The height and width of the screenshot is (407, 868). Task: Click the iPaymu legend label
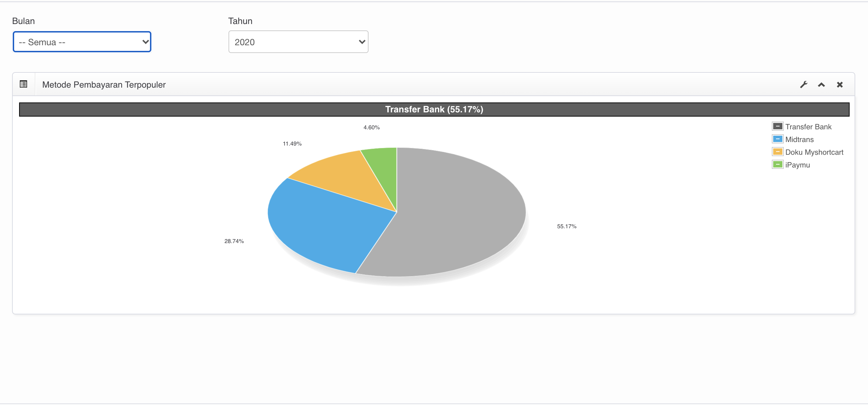(x=797, y=165)
